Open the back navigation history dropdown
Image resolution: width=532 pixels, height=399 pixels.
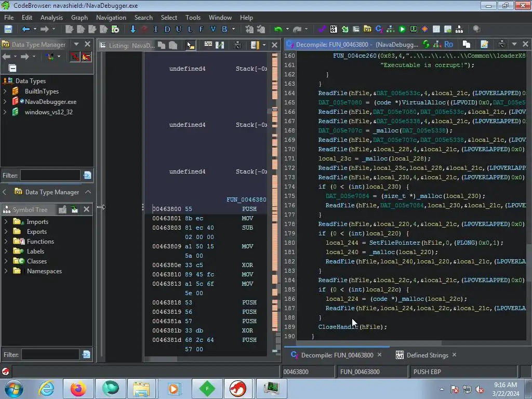click(x=35, y=29)
